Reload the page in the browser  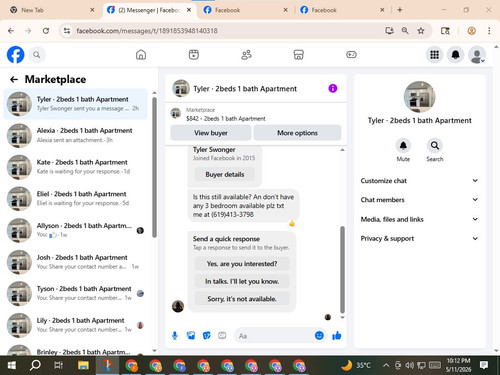(46, 31)
